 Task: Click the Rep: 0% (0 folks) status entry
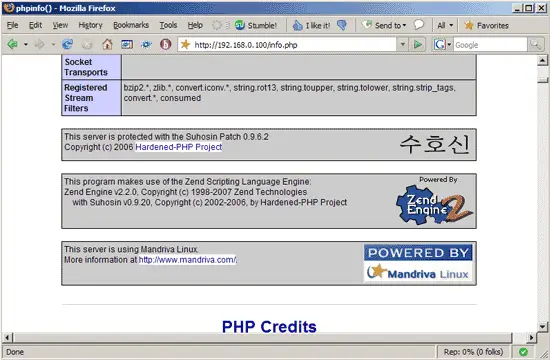click(473, 352)
